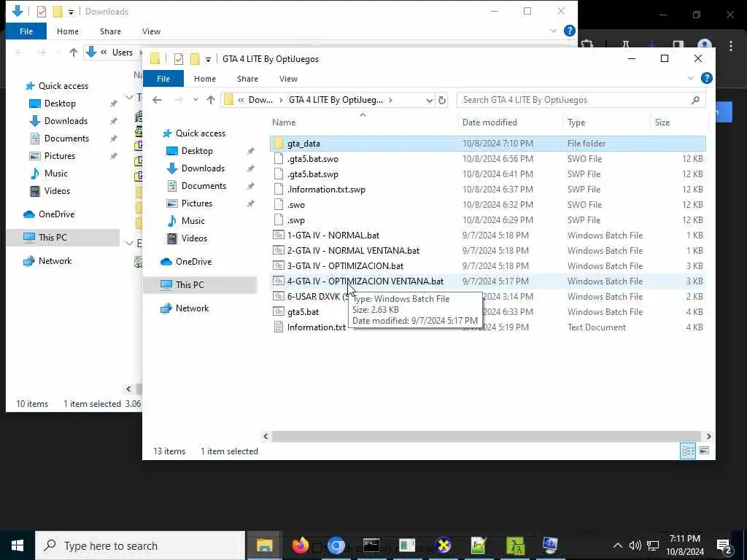747x560 pixels.
Task: Open the volume control in system tray
Action: click(635, 545)
